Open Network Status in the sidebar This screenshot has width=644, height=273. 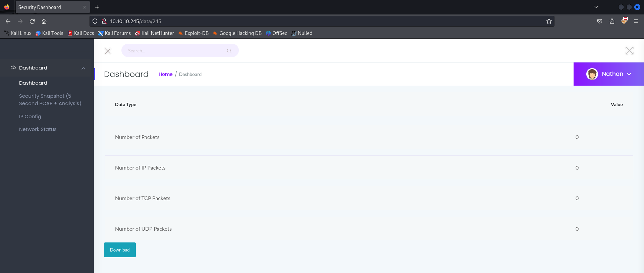tap(38, 129)
